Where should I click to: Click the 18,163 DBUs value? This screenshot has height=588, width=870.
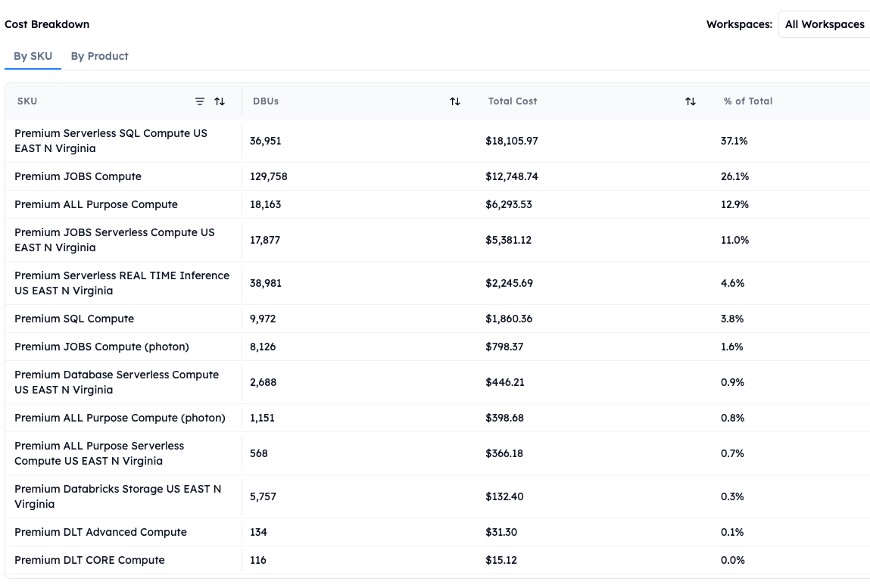click(265, 204)
